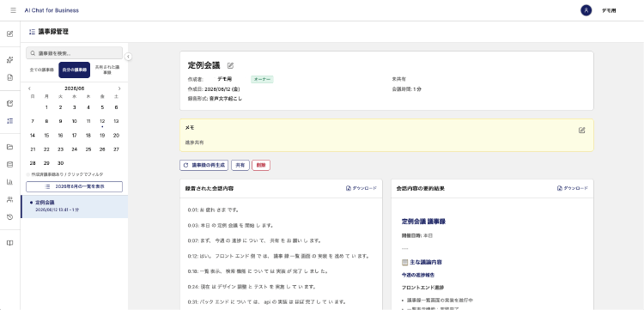Image resolution: width=644 pixels, height=310 pixels.
Task: Click the 共有 share button
Action: tap(240, 165)
